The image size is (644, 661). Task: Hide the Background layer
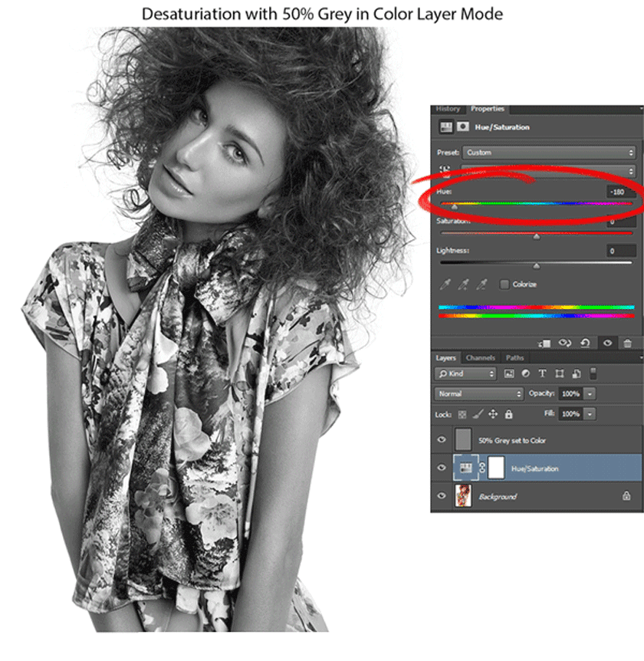coord(442,495)
